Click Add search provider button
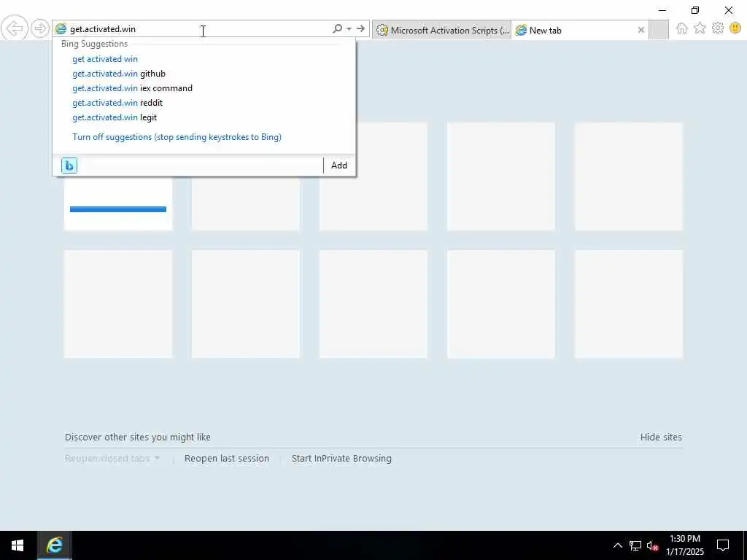The width and height of the screenshot is (747, 560). pos(339,166)
